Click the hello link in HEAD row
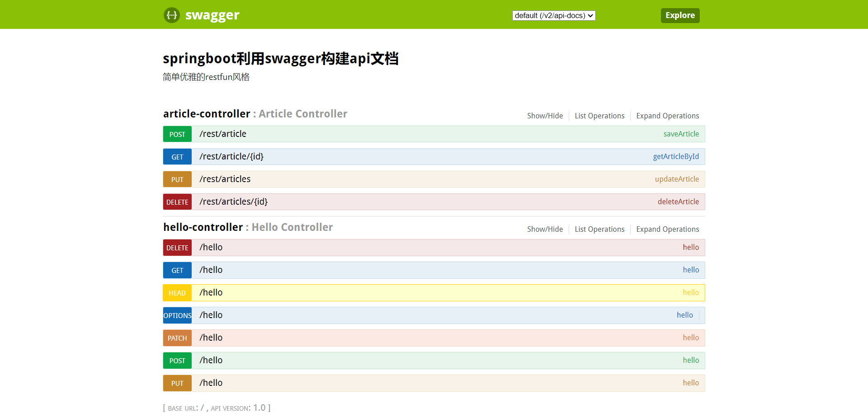The width and height of the screenshot is (868, 417). [691, 292]
